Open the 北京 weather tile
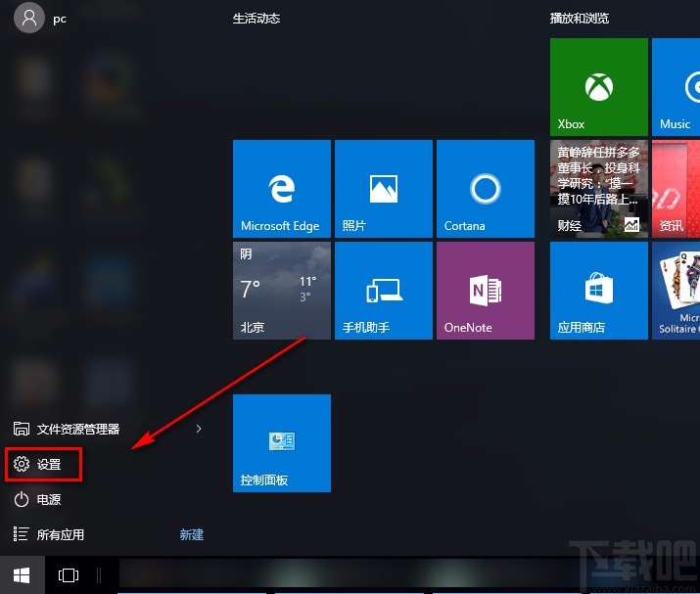700x594 pixels. [x=282, y=291]
